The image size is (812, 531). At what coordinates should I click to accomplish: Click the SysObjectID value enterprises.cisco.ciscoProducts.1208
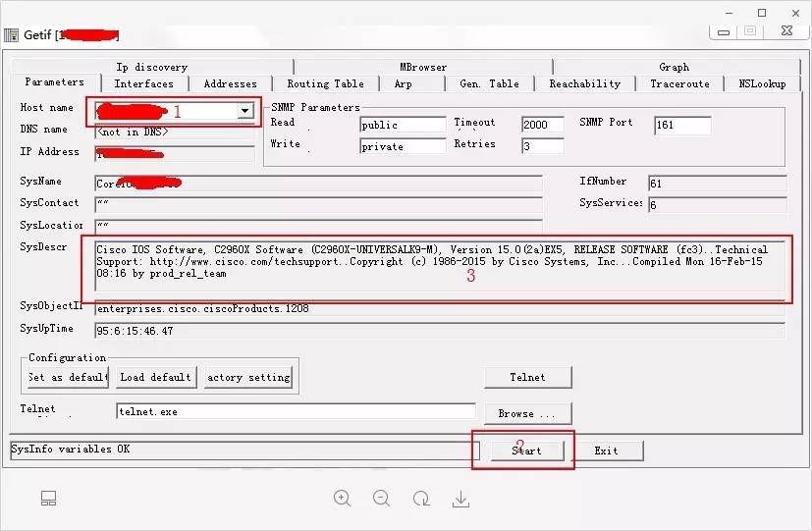tap(203, 308)
